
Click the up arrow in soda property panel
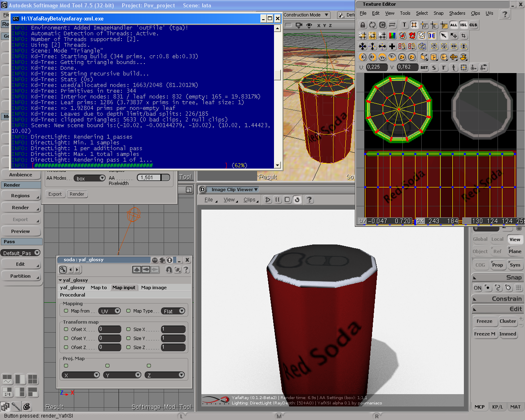coord(137,269)
